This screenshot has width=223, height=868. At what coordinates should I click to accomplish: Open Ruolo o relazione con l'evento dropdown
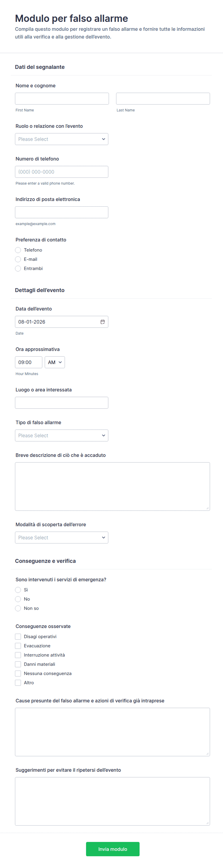tap(62, 139)
